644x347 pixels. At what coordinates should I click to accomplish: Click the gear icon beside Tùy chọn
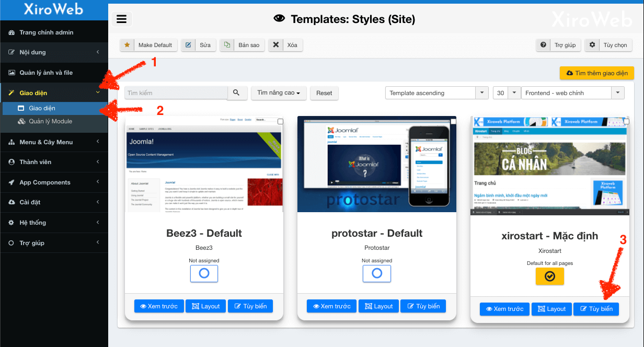click(x=592, y=45)
